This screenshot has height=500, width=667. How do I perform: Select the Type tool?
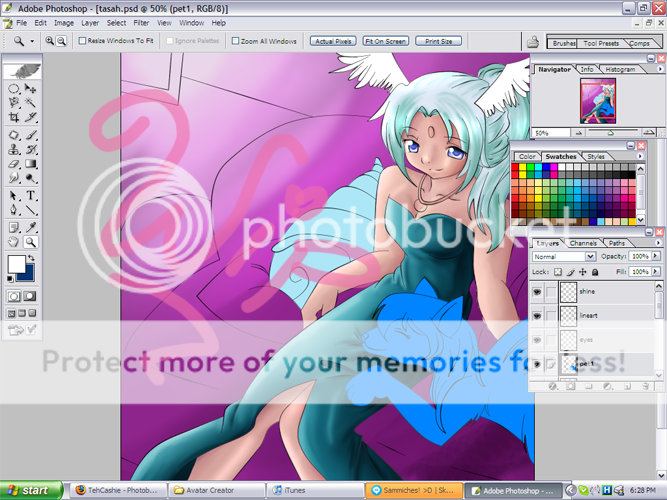tap(31, 195)
